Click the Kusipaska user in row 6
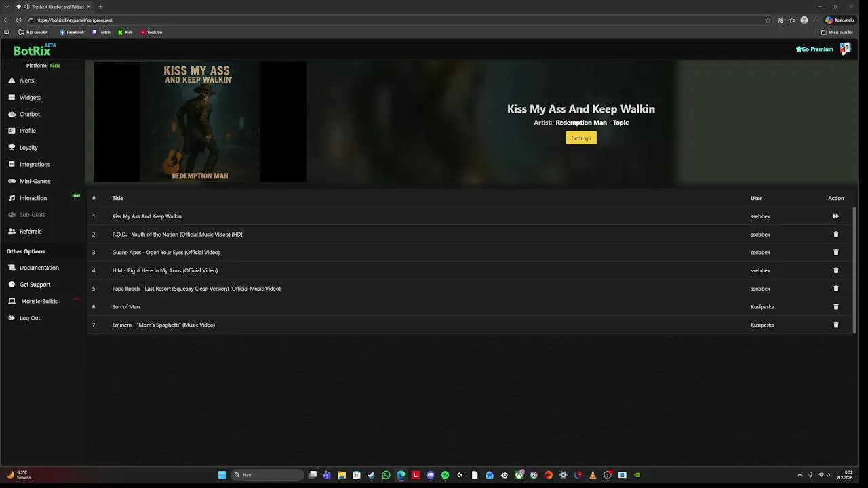This screenshot has width=868, height=488. pos(762,306)
